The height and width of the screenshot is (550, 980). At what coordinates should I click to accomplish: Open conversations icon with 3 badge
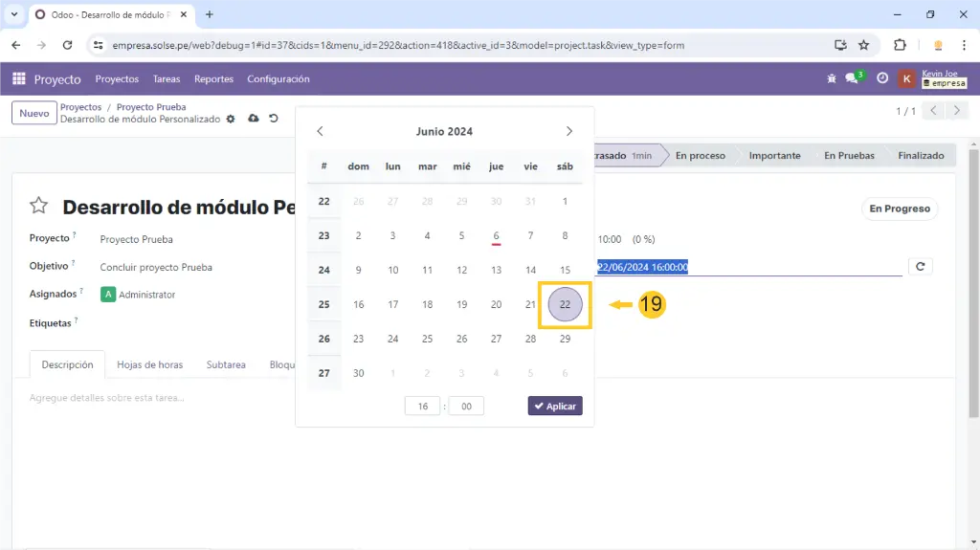pyautogui.click(x=852, y=79)
